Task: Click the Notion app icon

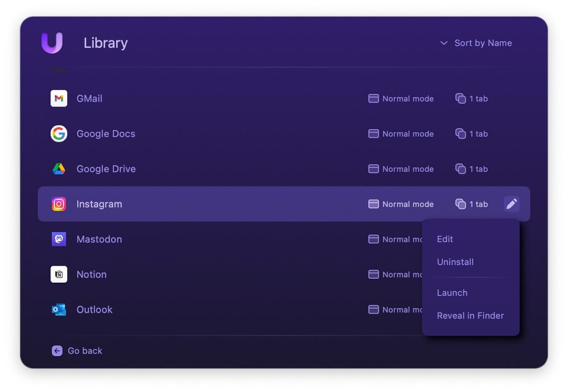Action: [59, 274]
